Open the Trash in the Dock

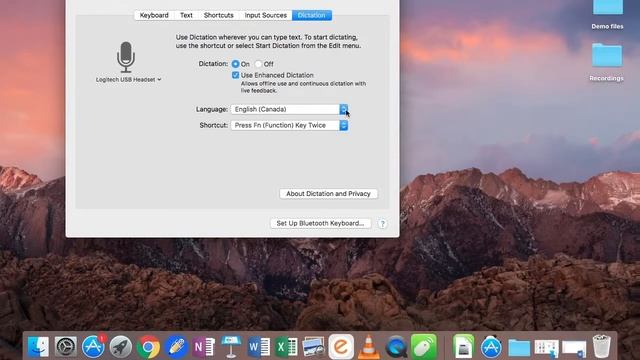pos(601,347)
